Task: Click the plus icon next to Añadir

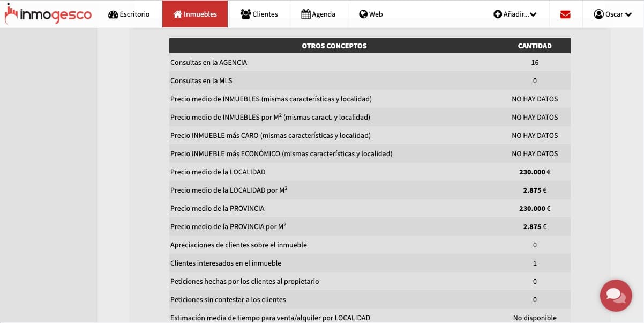Action: tap(498, 14)
